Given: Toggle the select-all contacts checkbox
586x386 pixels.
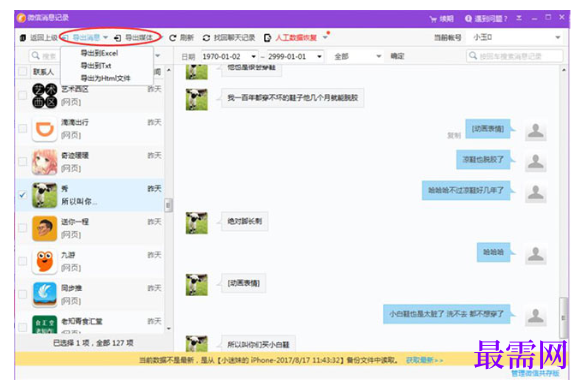Looking at the screenshot, I should click(23, 71).
